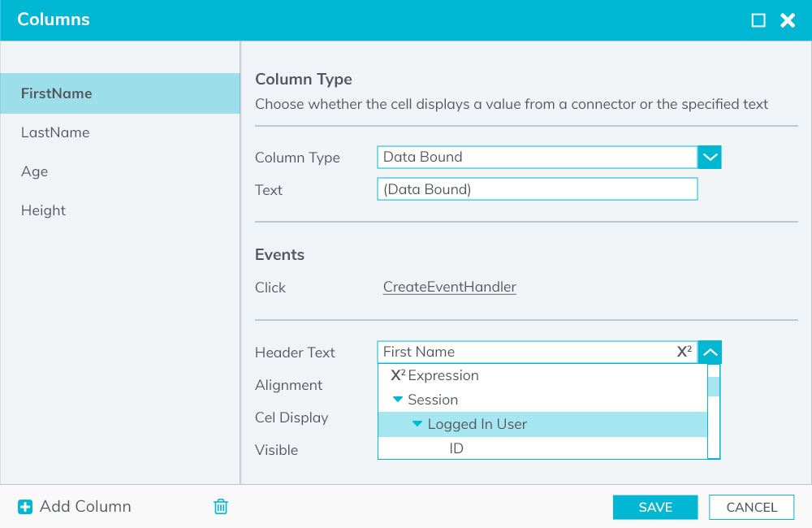Open the Column Type dropdown arrow
This screenshot has height=528, width=812.
[710, 157]
